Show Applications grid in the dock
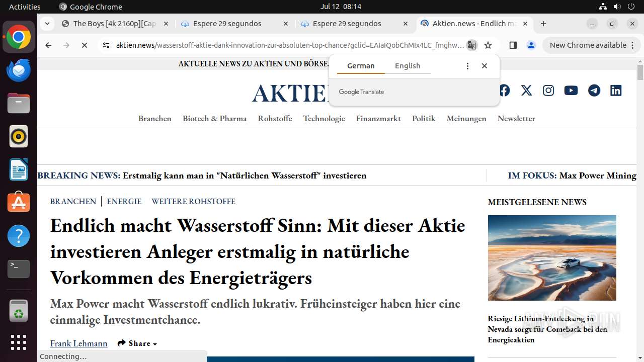Image resolution: width=644 pixels, height=362 pixels. tap(19, 342)
